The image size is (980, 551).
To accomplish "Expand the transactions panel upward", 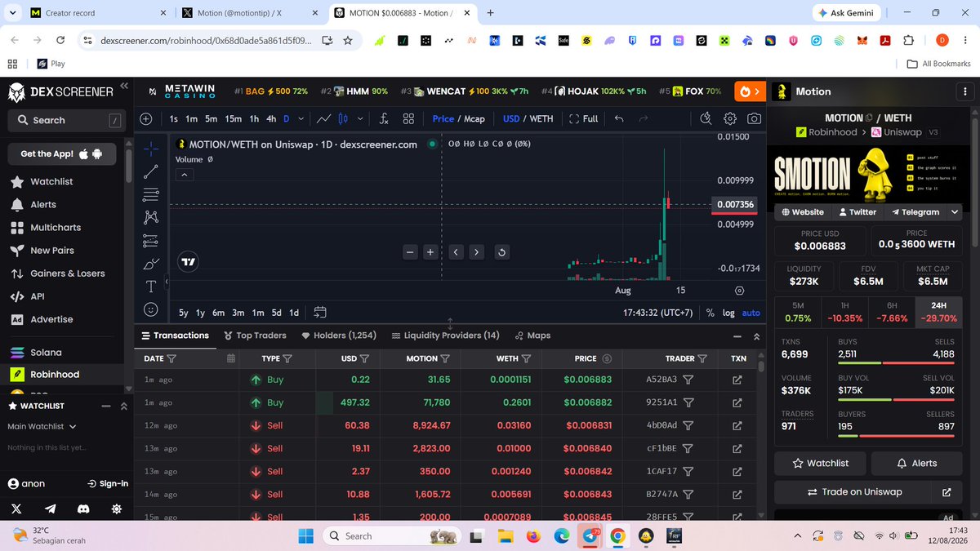I will tap(757, 335).
